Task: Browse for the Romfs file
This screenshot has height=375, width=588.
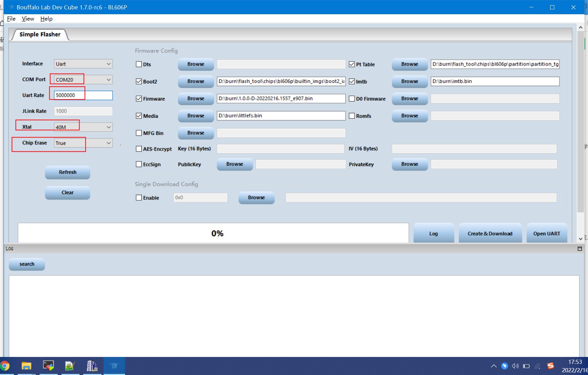Action: coord(410,116)
